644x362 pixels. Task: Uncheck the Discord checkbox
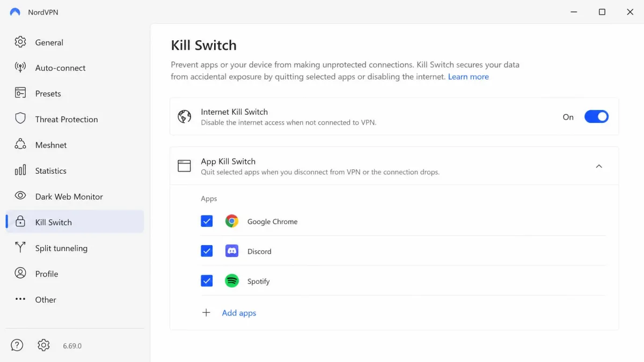[x=207, y=250]
